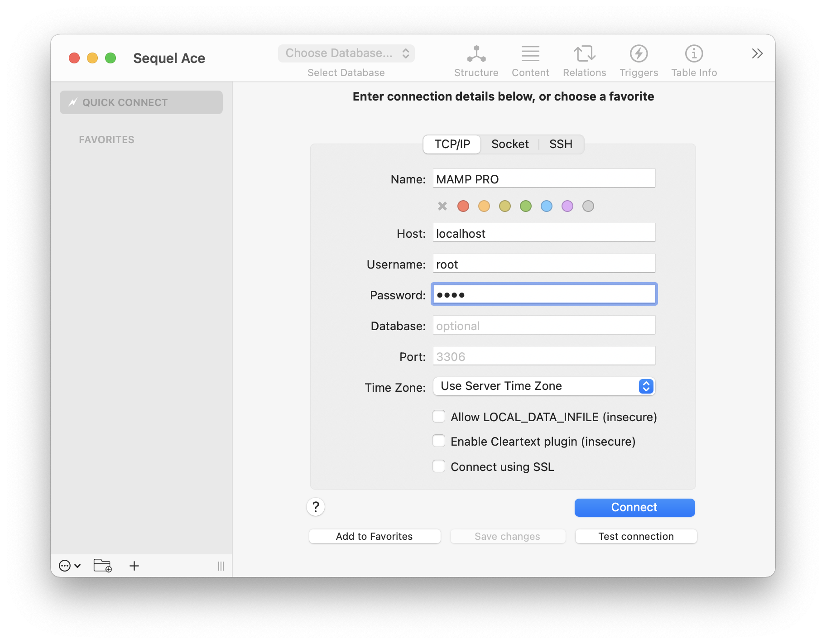Click the plus icon to add favorite
The width and height of the screenshot is (826, 644).
[134, 566]
